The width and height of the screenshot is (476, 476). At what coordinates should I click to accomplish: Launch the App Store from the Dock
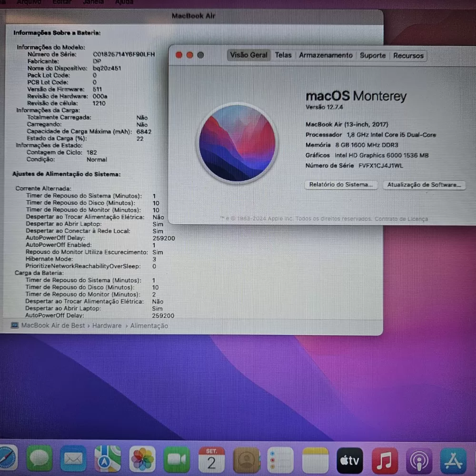tap(453, 461)
